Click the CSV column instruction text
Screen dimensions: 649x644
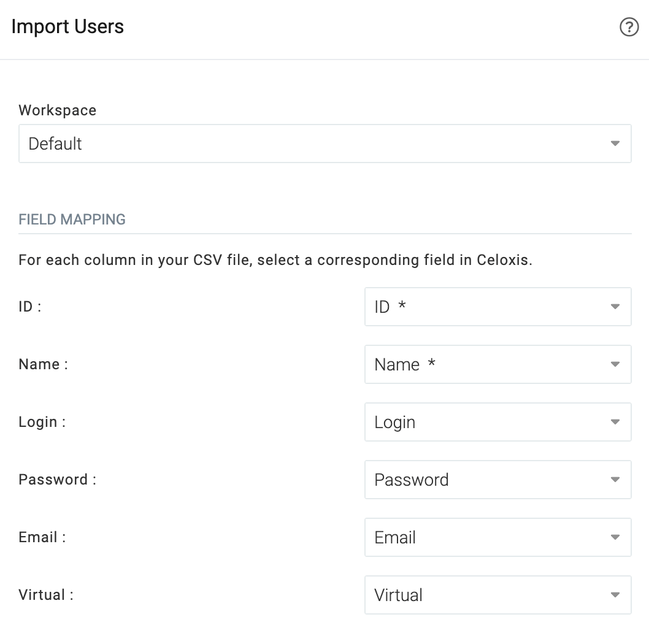coord(275,260)
